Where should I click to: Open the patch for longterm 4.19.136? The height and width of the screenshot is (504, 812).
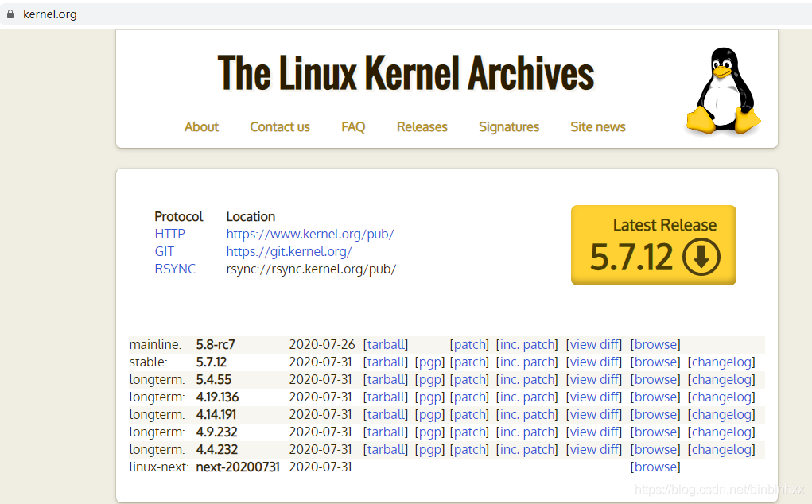click(470, 397)
